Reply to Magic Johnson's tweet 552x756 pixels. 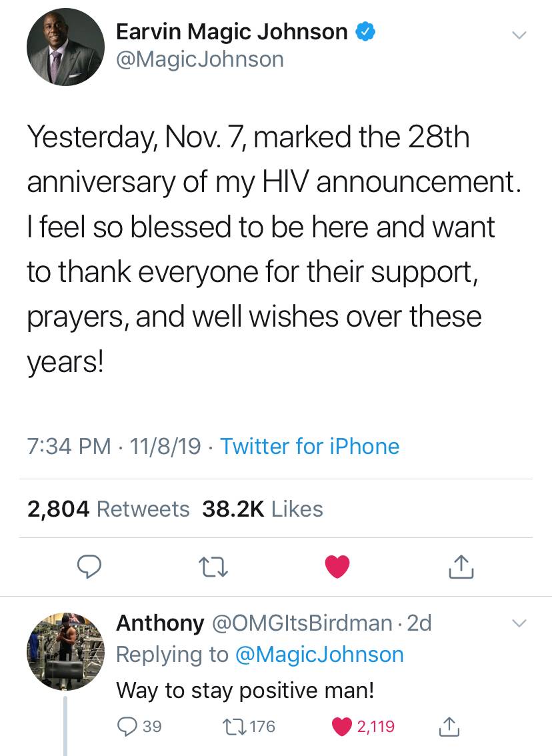pos(89,567)
